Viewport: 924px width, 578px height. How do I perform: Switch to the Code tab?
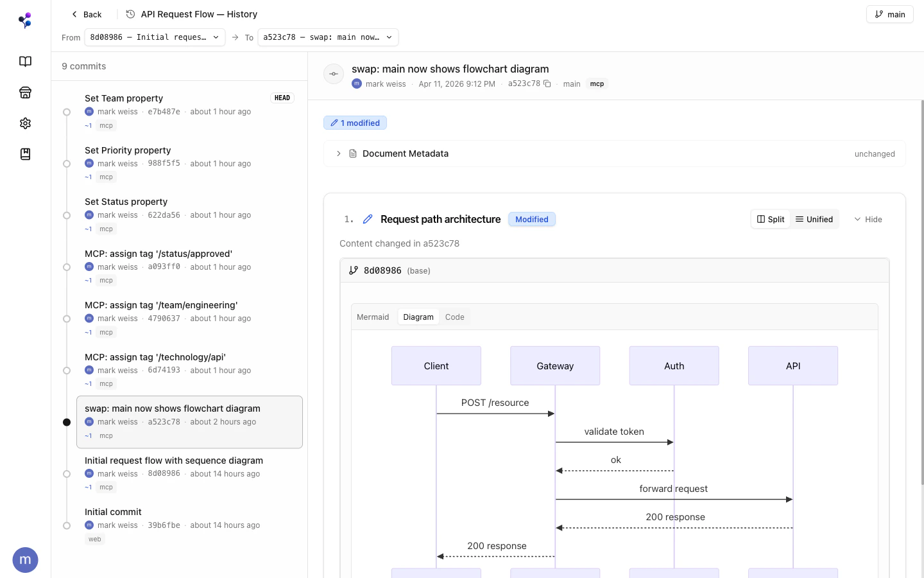[x=454, y=317]
